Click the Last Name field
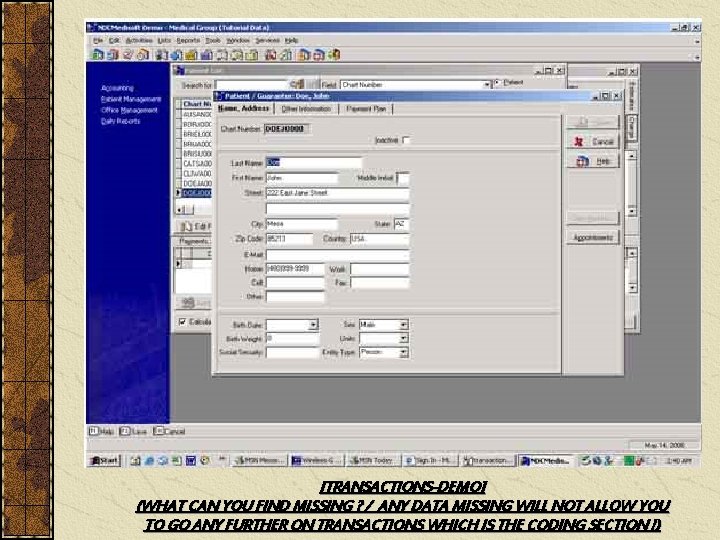 click(314, 163)
